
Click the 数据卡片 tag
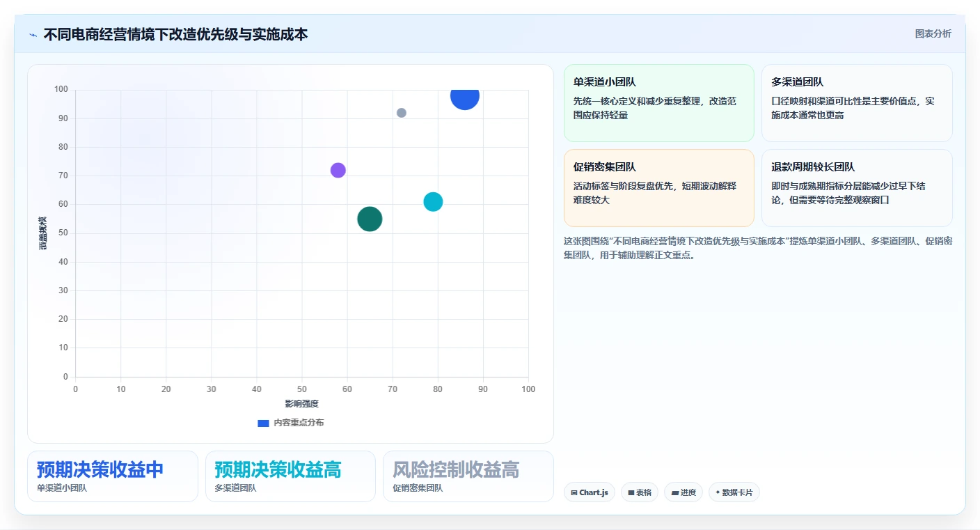tap(734, 492)
